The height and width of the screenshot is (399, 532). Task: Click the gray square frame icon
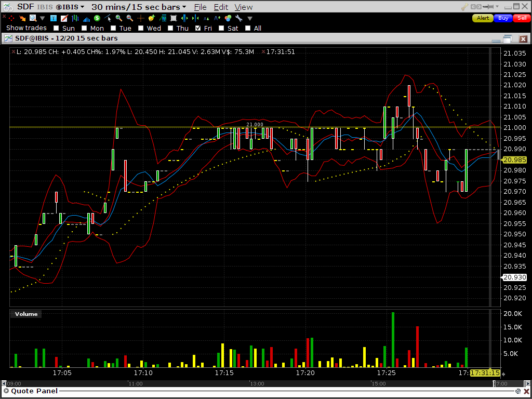[x=174, y=18]
